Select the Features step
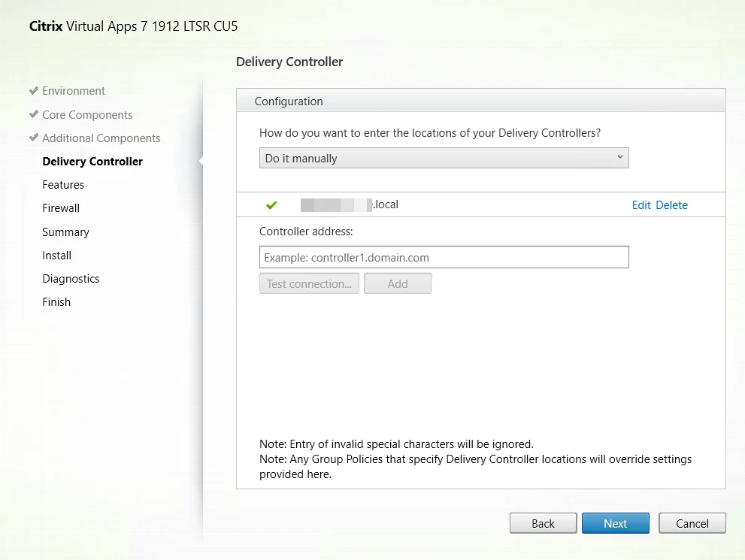The height and width of the screenshot is (560, 745). 63,185
